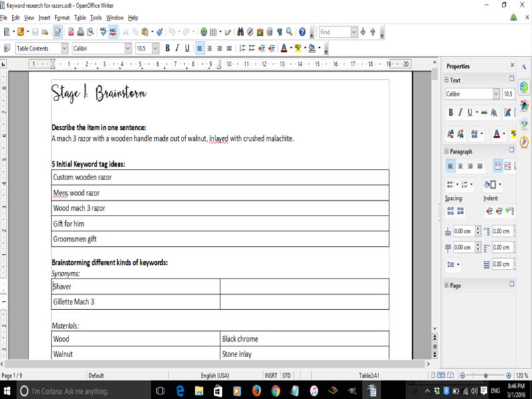The image size is (532, 399).
Task: Open toolbar font color dropdown arrow
Action: click(291, 48)
